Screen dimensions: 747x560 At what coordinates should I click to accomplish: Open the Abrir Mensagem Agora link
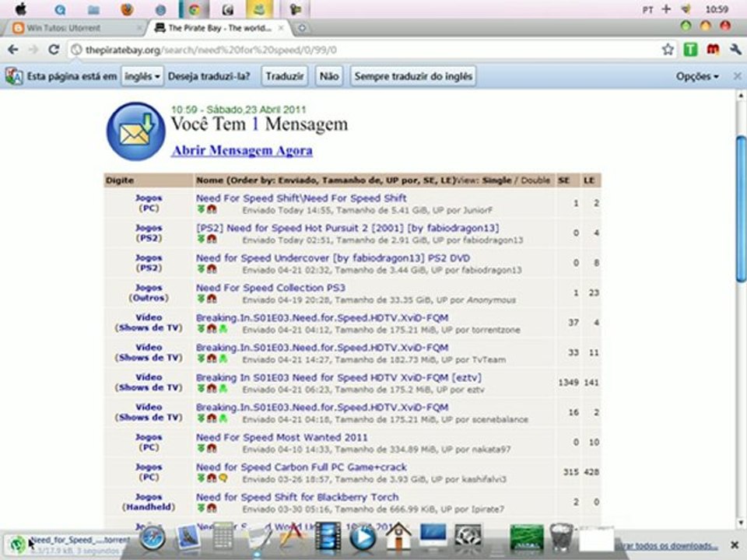click(x=242, y=150)
